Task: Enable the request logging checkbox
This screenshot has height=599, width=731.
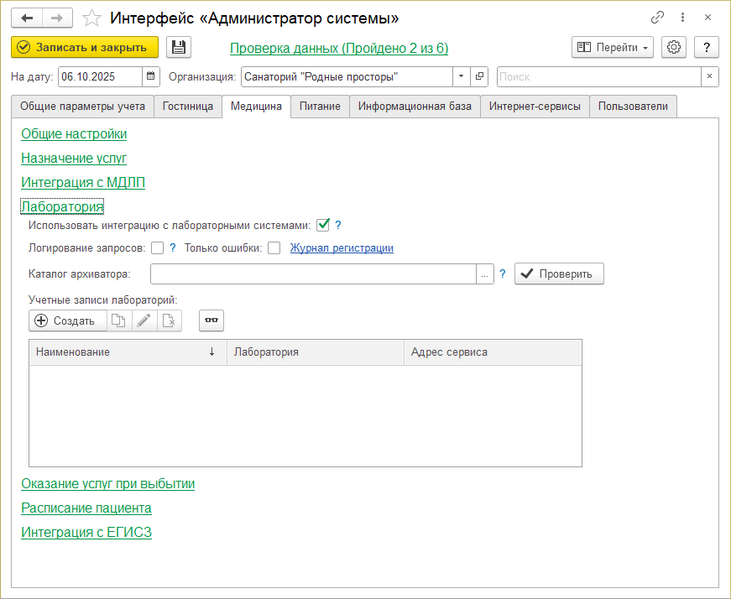Action: tap(157, 248)
